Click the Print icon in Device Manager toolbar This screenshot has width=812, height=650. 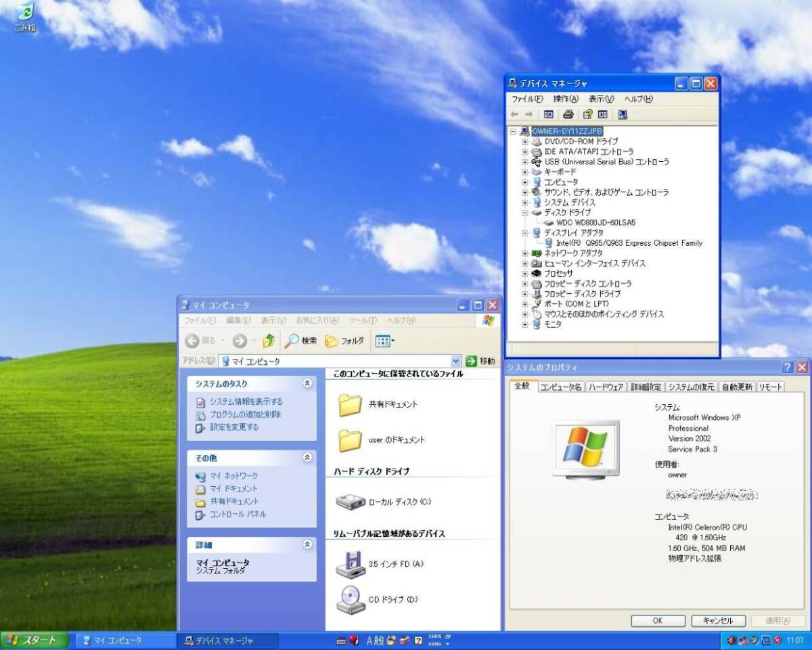568,114
